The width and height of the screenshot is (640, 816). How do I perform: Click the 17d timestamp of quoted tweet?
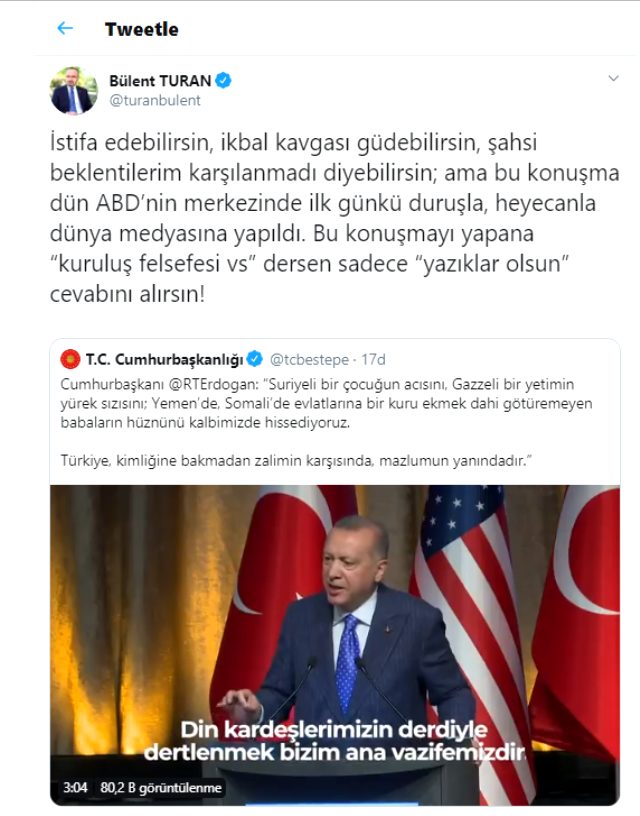(373, 360)
